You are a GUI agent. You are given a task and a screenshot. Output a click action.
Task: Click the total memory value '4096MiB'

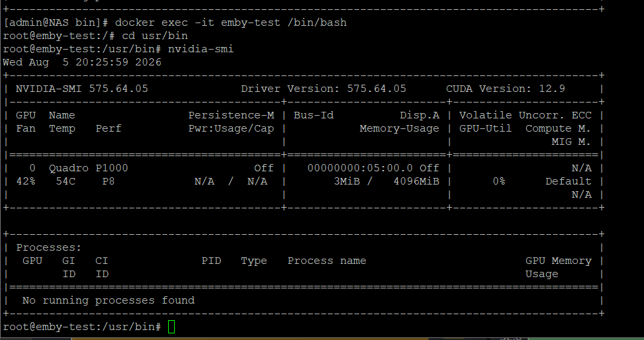416,181
